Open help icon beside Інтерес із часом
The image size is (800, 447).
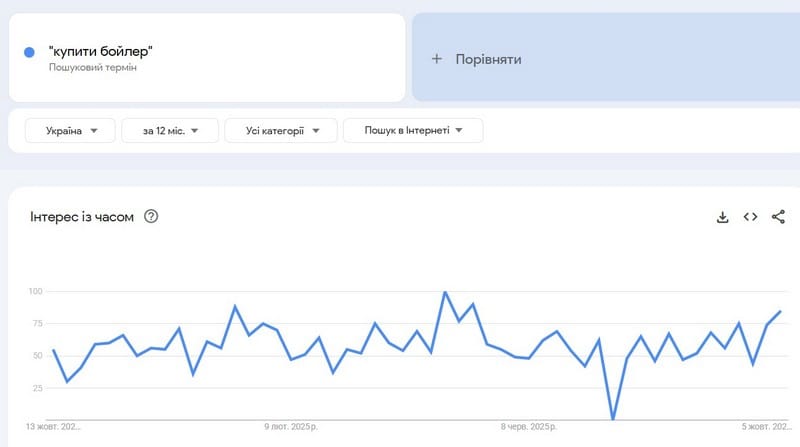click(x=151, y=216)
